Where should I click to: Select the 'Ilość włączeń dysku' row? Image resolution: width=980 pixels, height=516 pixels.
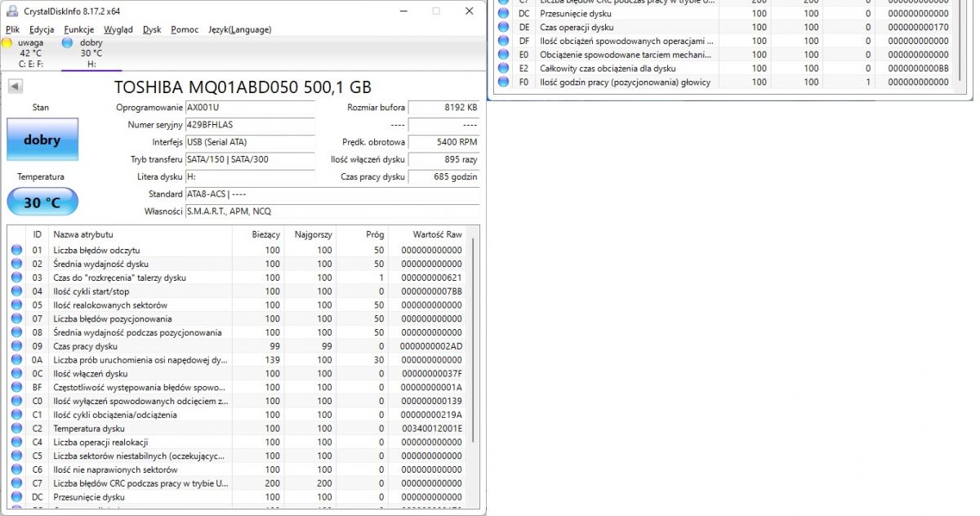pos(237,374)
